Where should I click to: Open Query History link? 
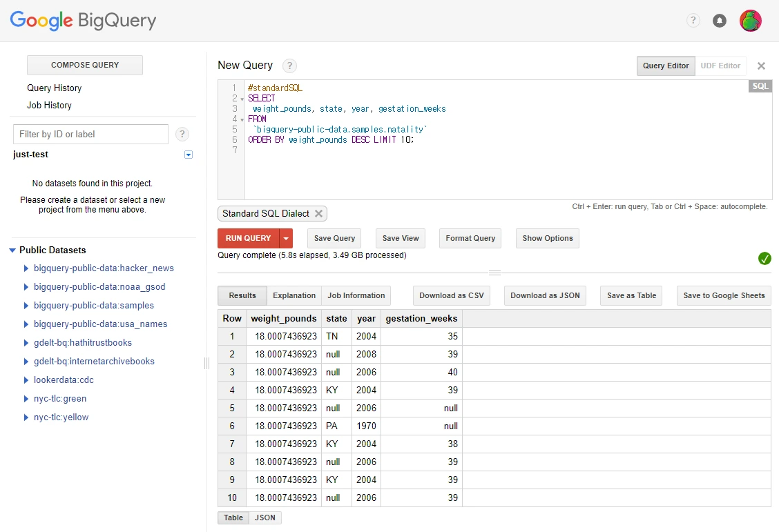pos(55,88)
